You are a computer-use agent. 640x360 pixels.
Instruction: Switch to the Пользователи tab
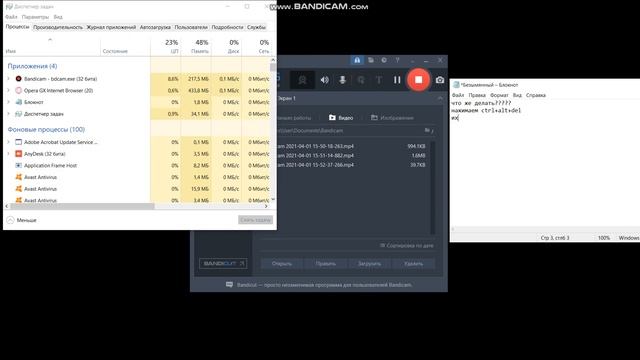point(191,27)
